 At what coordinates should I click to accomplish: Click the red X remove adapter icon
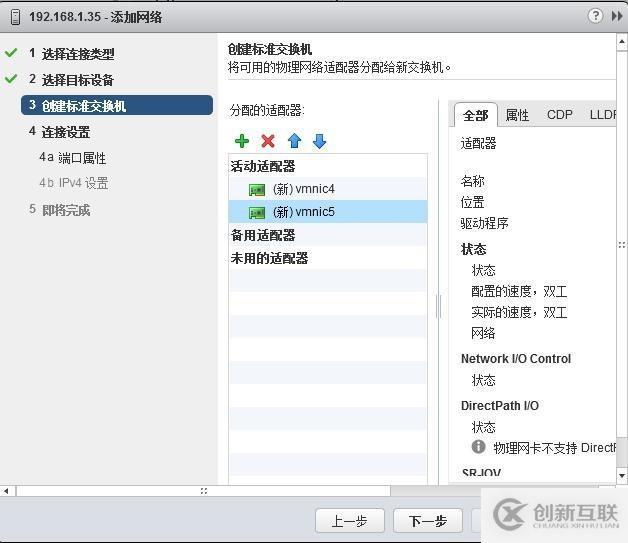pyautogui.click(x=268, y=141)
